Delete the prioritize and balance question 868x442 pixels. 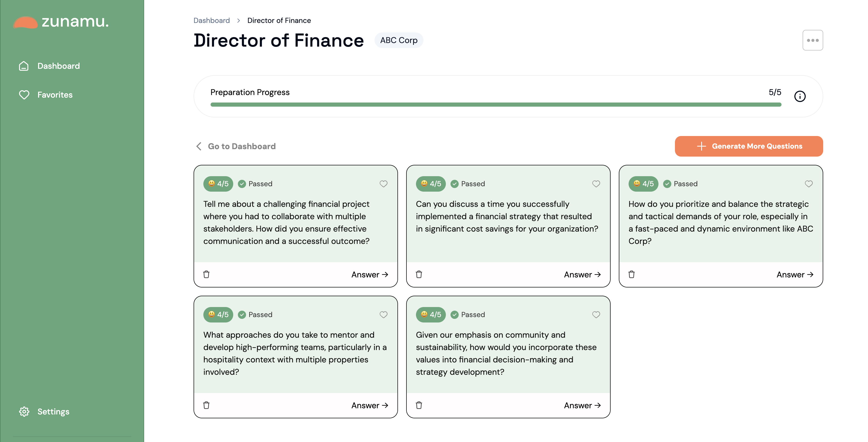click(x=632, y=274)
